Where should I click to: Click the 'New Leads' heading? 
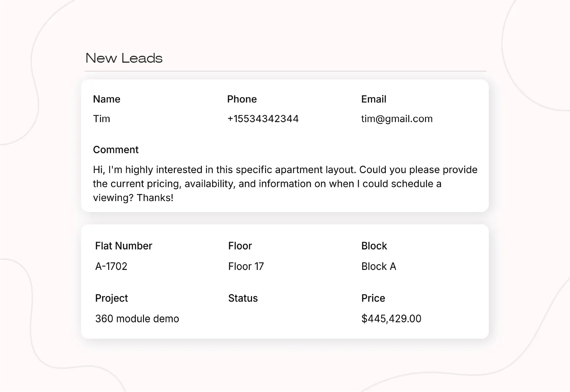pos(124,58)
